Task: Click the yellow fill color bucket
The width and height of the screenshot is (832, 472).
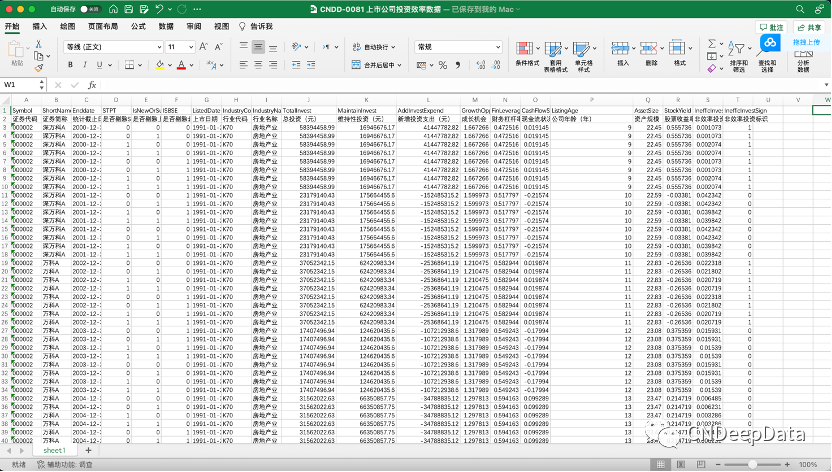Action: 160,65
